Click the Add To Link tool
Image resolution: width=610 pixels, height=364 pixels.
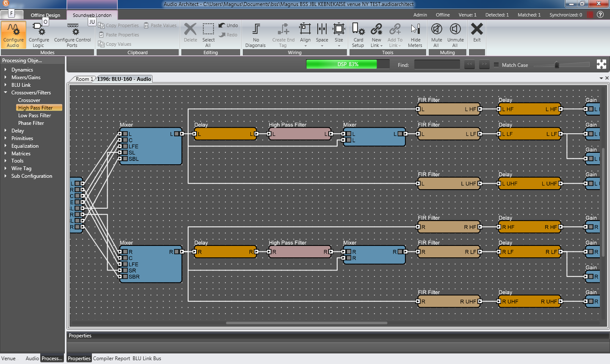point(395,35)
